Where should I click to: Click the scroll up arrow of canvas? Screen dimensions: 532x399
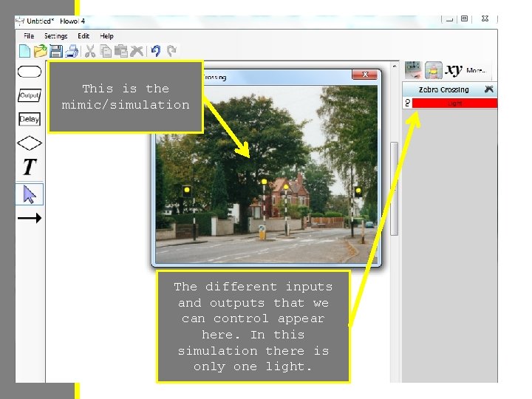394,66
